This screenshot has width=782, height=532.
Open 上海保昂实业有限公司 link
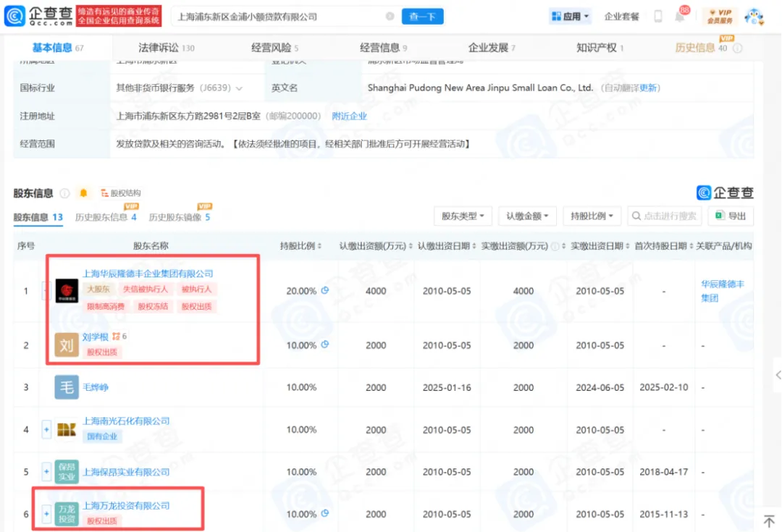(x=126, y=472)
